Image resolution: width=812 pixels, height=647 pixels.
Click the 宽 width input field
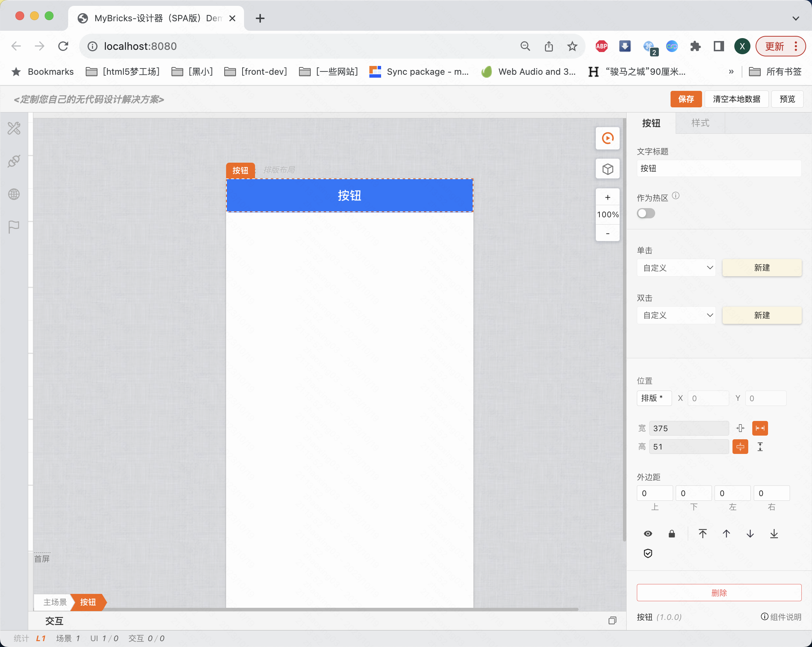tap(689, 428)
